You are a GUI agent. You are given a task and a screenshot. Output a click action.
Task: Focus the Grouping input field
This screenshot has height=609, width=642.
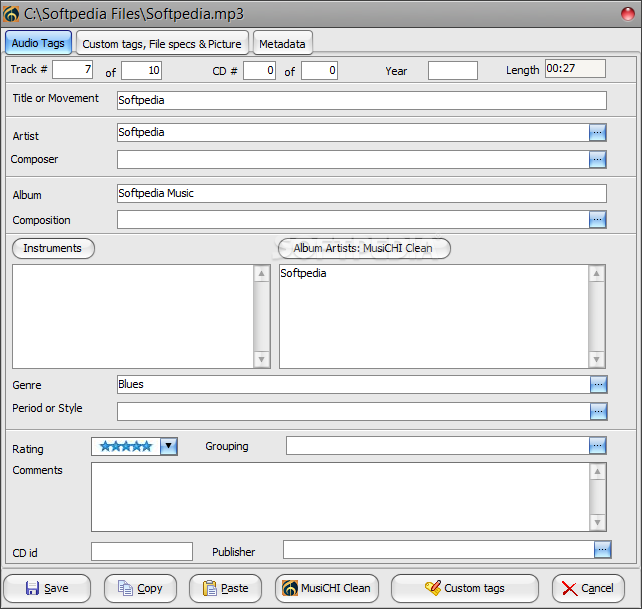(438, 445)
